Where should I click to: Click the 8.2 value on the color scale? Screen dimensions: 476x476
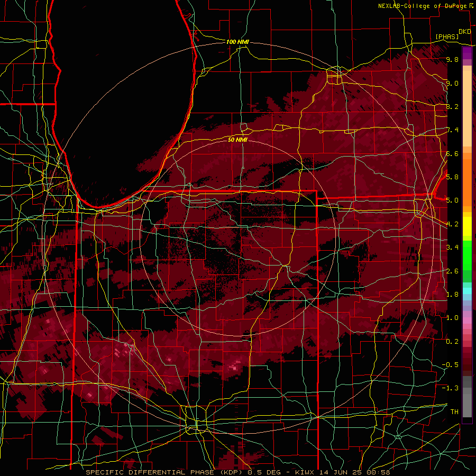click(452, 106)
